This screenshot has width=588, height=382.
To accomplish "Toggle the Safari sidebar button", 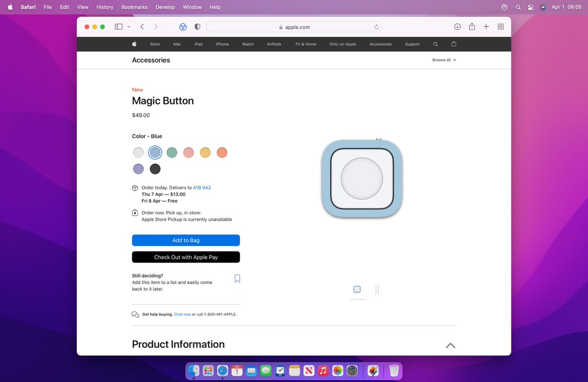I will pos(119,27).
